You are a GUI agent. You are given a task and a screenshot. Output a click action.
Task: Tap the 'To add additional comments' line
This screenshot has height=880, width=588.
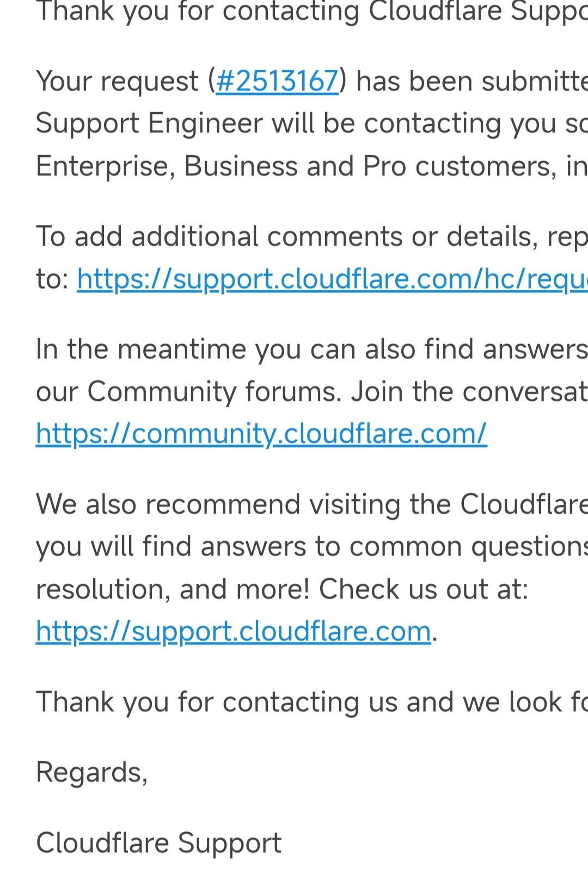click(x=312, y=237)
